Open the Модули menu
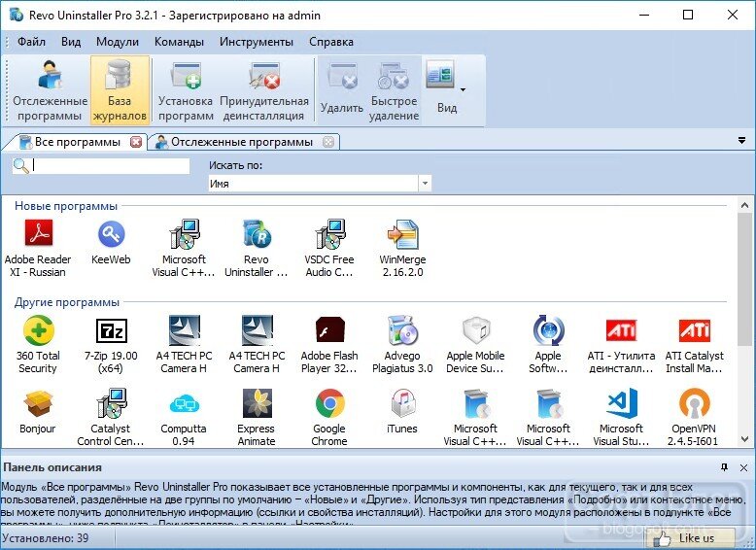 118,42
